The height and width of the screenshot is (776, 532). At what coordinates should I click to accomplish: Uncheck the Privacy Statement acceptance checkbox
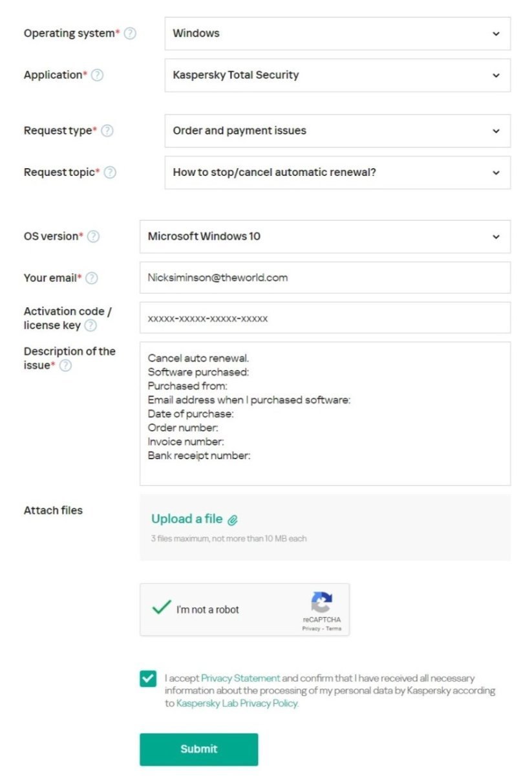[x=148, y=679]
